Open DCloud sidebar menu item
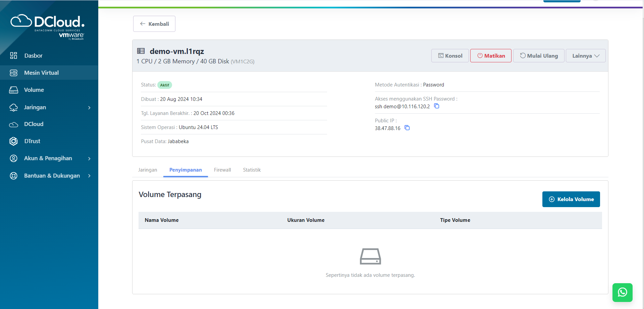The width and height of the screenshot is (644, 309). pyautogui.click(x=34, y=124)
